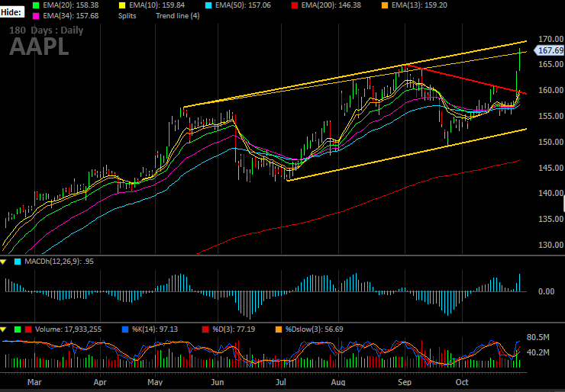
Task: Click the 80.5M volume axis value
Action: click(x=538, y=338)
